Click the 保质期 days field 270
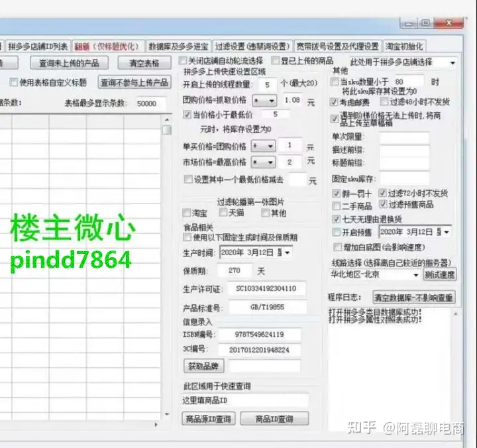Viewport: 477px width, 448px height. (235, 270)
